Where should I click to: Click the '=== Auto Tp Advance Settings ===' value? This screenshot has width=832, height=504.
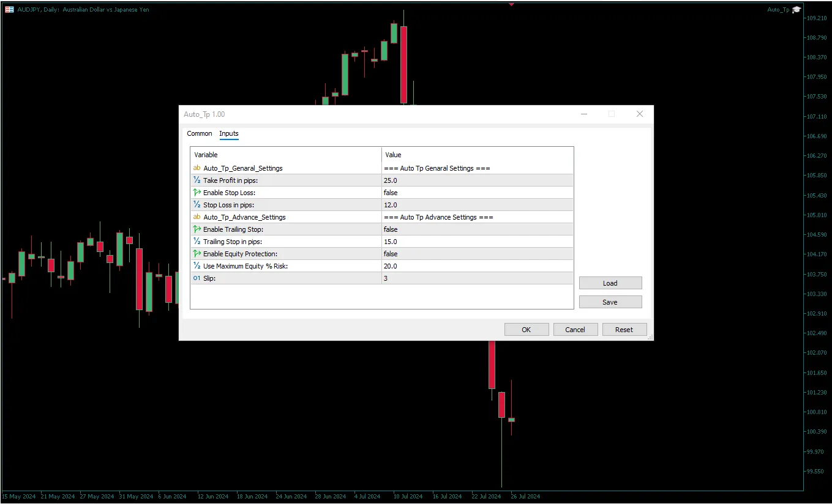pos(438,217)
